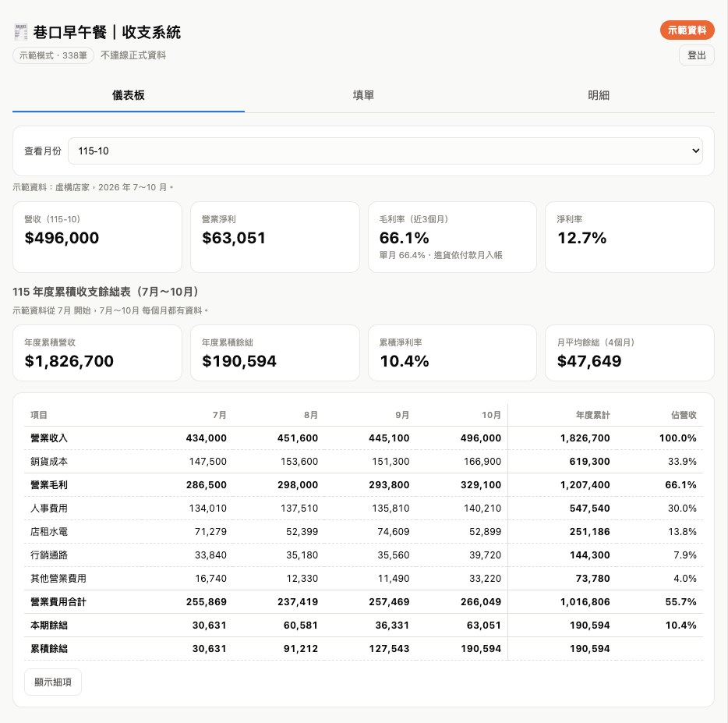Click the 項目 column header
Viewport: 728px width, 723px height.
39,415
